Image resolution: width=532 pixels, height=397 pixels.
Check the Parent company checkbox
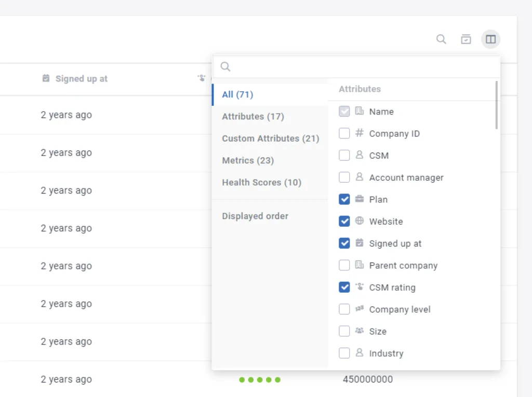tap(344, 265)
